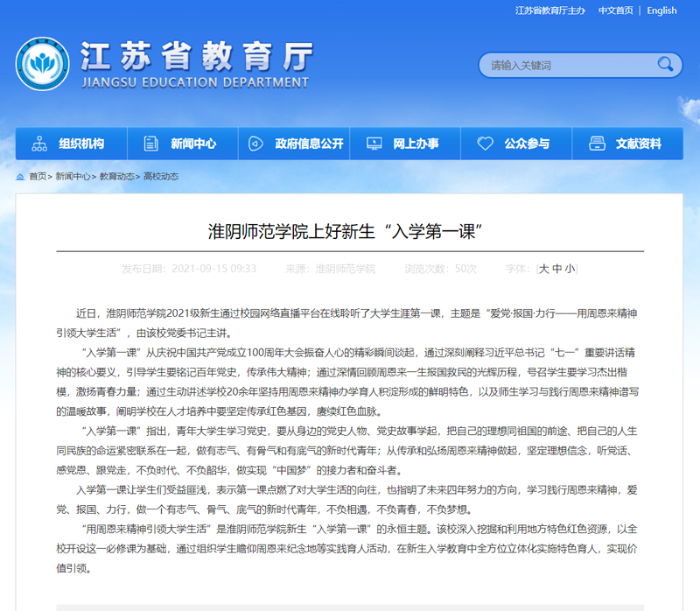Go to 首页 in the breadcrumb
The image size is (700, 611).
pos(38,177)
